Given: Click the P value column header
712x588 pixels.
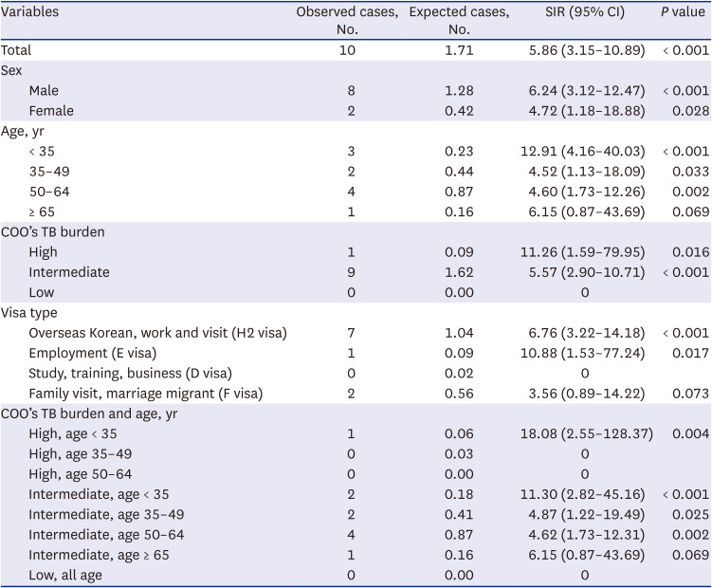Looking at the screenshot, I should 683,12.
